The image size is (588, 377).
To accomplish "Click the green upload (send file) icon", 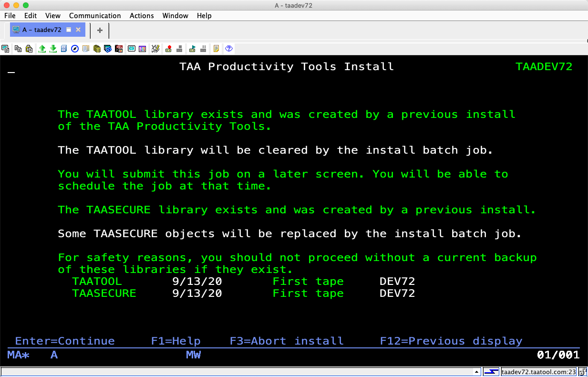I will tap(42, 49).
